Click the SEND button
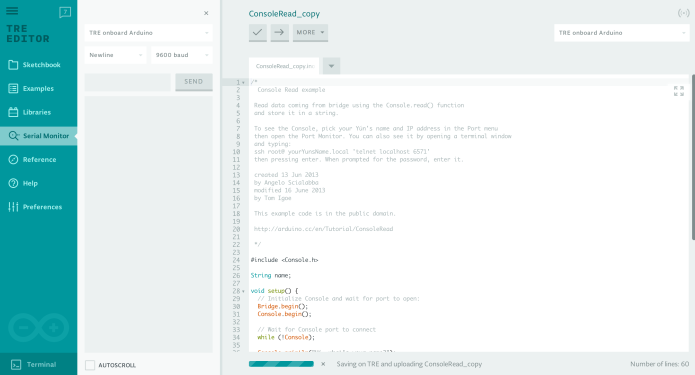The image size is (695, 375). (194, 82)
